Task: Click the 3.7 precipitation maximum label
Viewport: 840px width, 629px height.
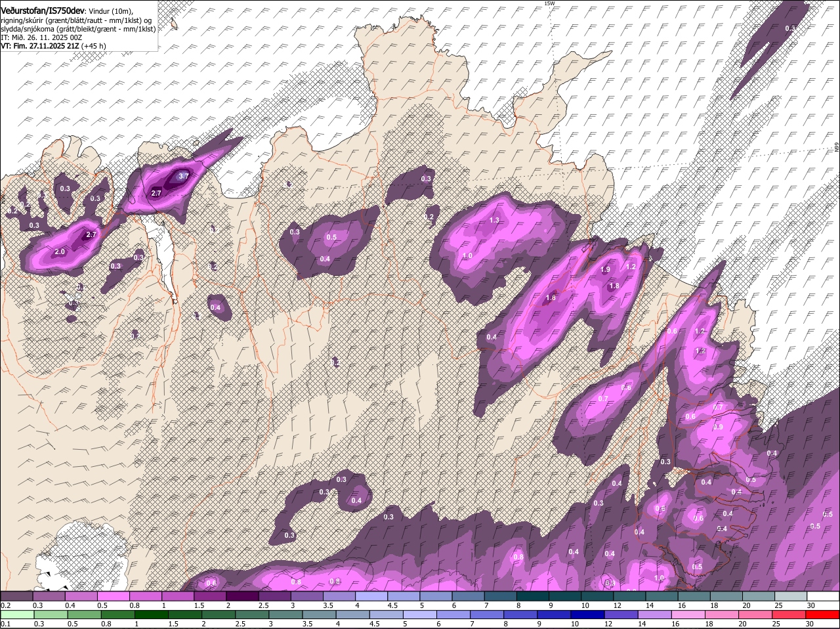Action: 184,176
